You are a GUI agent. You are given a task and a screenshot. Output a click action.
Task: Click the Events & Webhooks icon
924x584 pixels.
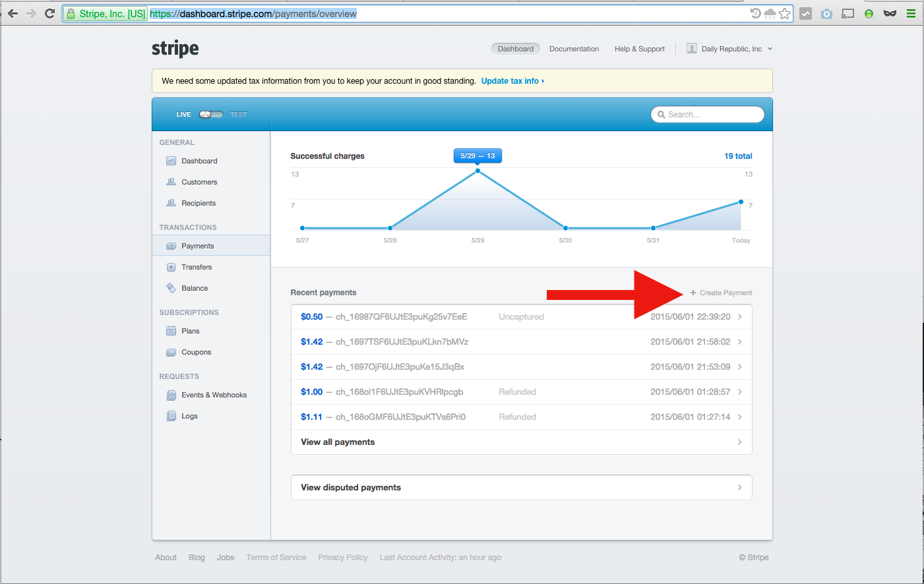(x=171, y=395)
